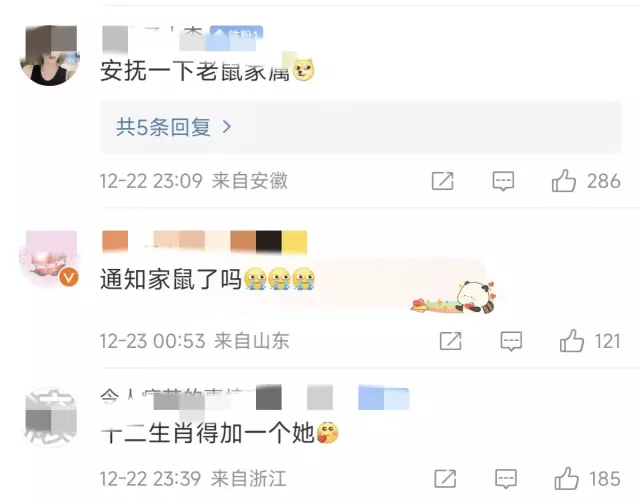Open reply on the 山东 comment
The width and height of the screenshot is (640, 499).
pyautogui.click(x=511, y=341)
